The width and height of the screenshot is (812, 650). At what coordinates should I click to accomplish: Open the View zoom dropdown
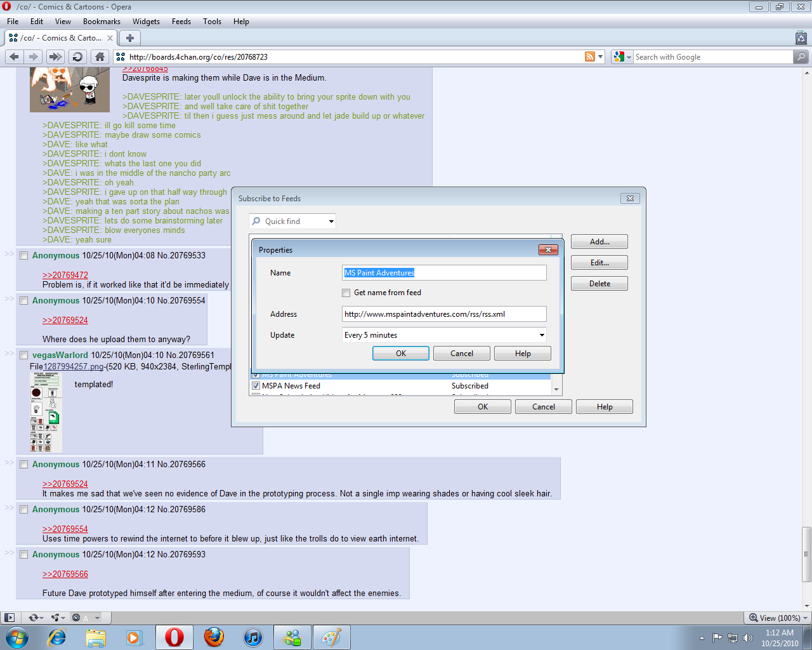pyautogui.click(x=806, y=618)
